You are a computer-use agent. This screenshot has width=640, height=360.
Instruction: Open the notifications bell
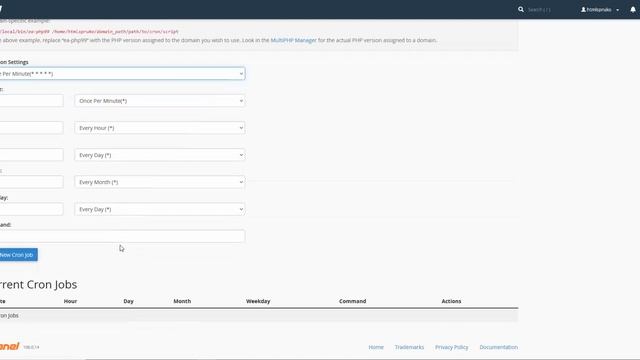click(x=633, y=9)
